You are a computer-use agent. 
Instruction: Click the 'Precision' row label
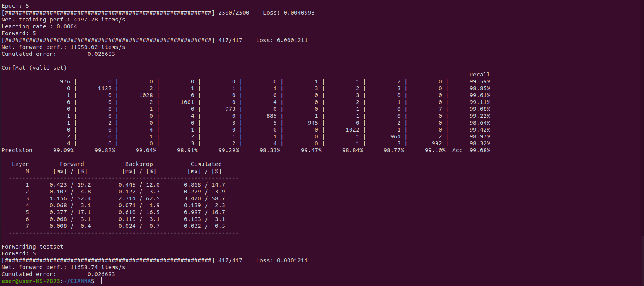pyautogui.click(x=17, y=150)
